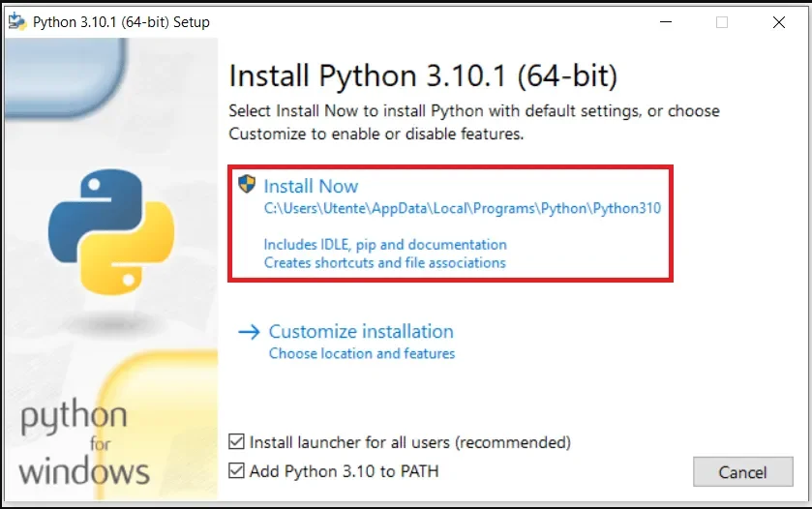The height and width of the screenshot is (509, 812).
Task: Click the Cancel button
Action: tap(742, 471)
